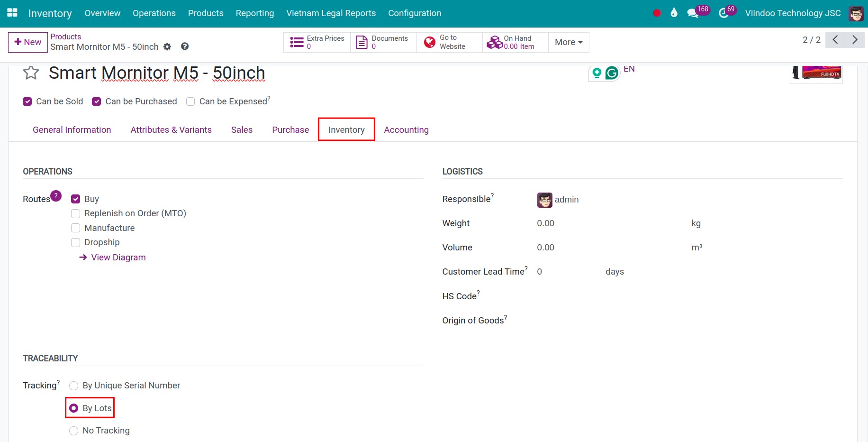The width and height of the screenshot is (868, 442).
Task: Click the water drop icon in top bar
Action: (x=674, y=13)
